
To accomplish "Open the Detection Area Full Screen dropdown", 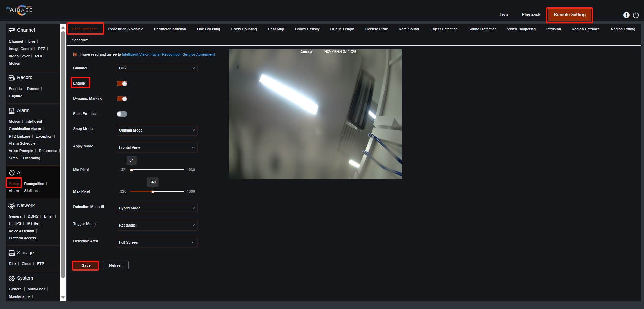I will 157,242.
